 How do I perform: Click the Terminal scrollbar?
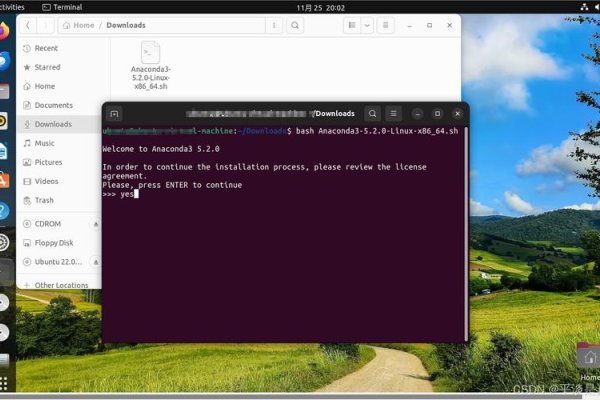466,234
